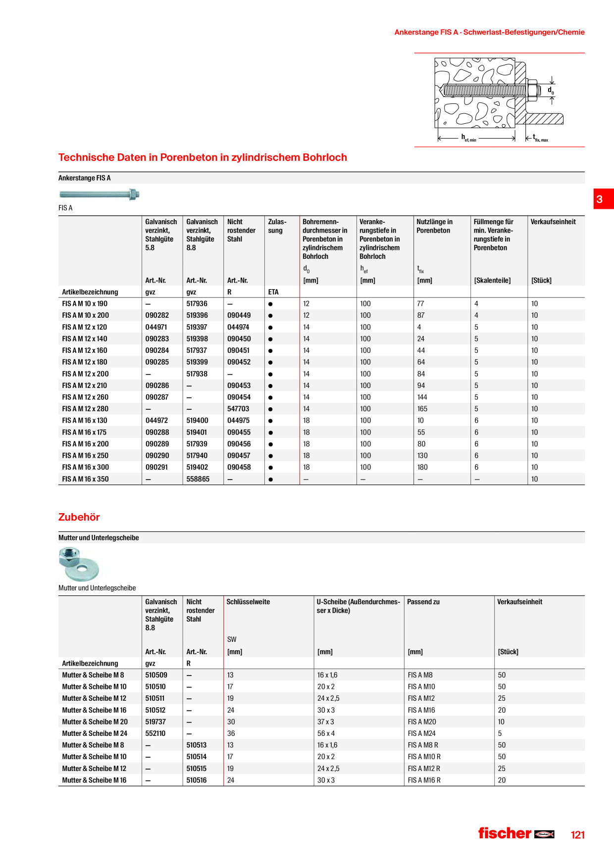Select row label 'FIS A M 16 x 350'

[85, 479]
